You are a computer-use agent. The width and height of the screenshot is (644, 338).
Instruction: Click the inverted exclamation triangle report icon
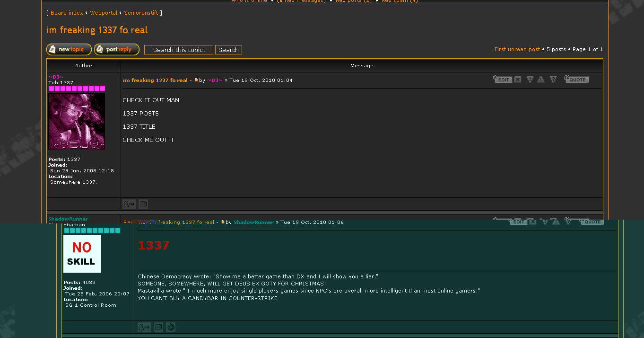[x=530, y=80]
